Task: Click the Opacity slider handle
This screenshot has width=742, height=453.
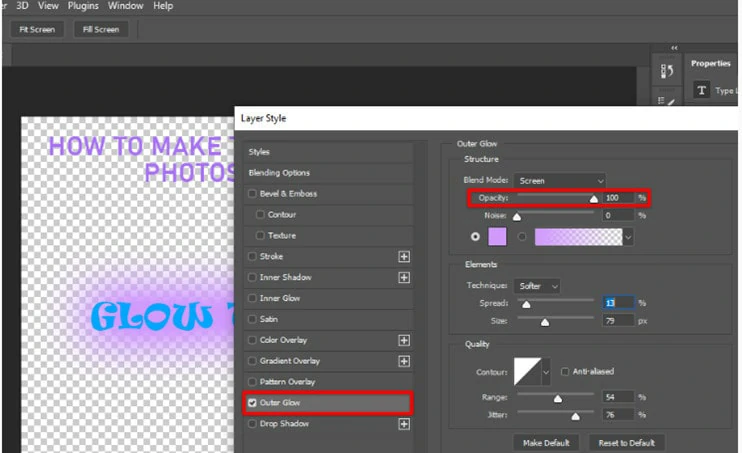Action: pos(594,199)
